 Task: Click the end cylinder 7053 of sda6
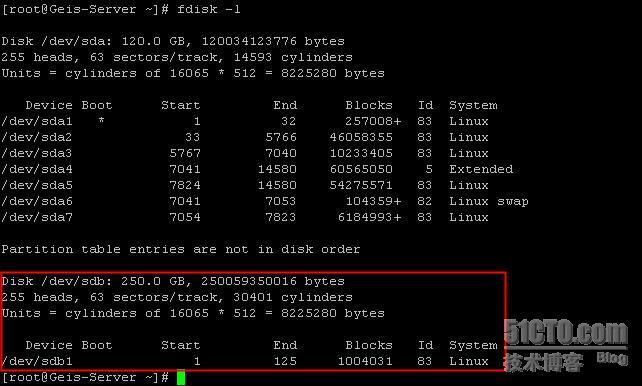(x=281, y=201)
